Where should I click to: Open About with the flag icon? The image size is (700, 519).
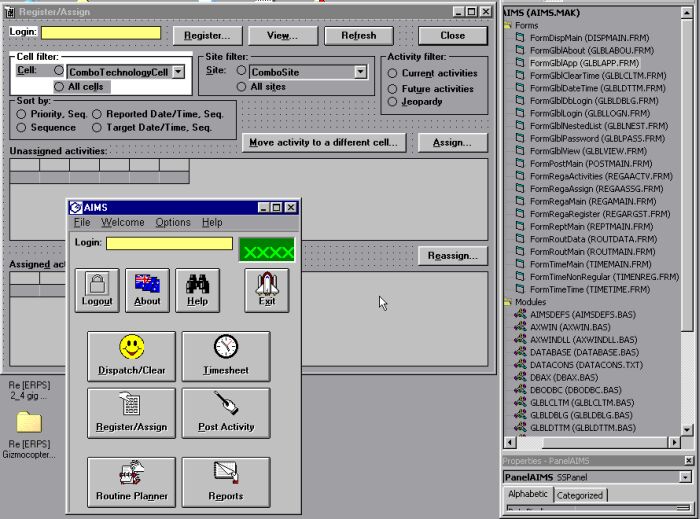tap(147, 289)
